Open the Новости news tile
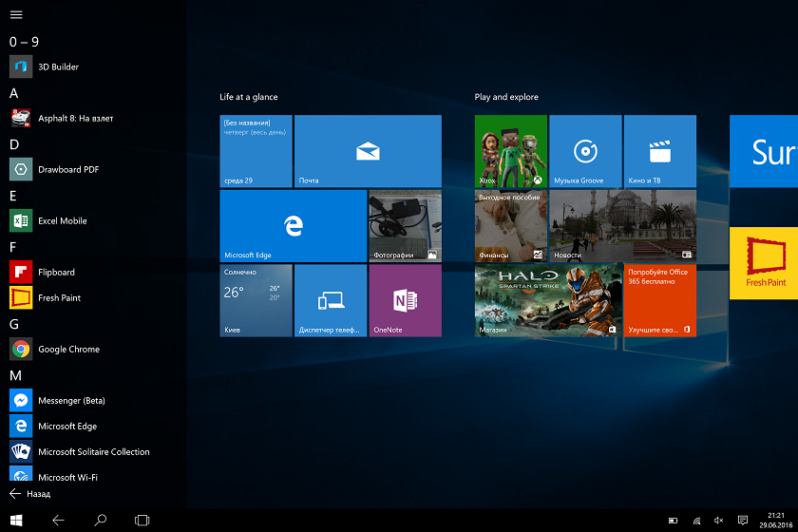 pos(623,226)
